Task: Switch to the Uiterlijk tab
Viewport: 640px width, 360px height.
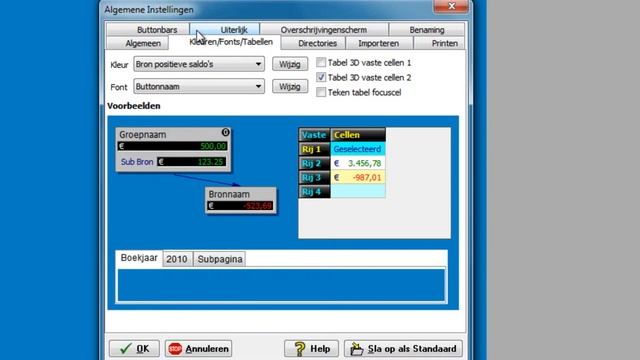Action: [x=224, y=30]
